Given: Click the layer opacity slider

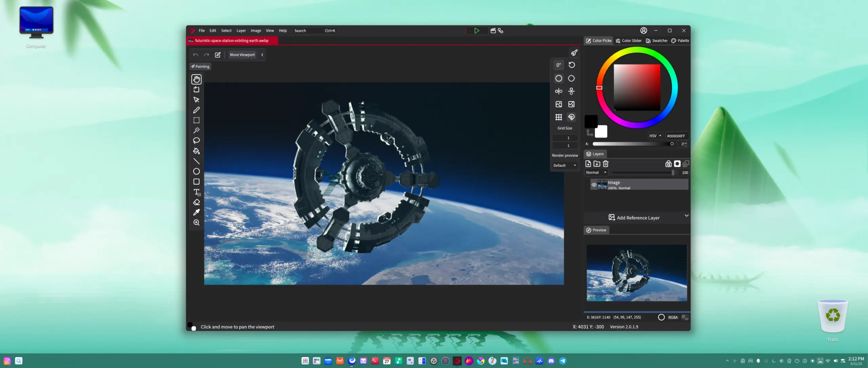Looking at the screenshot, I should tap(643, 172).
